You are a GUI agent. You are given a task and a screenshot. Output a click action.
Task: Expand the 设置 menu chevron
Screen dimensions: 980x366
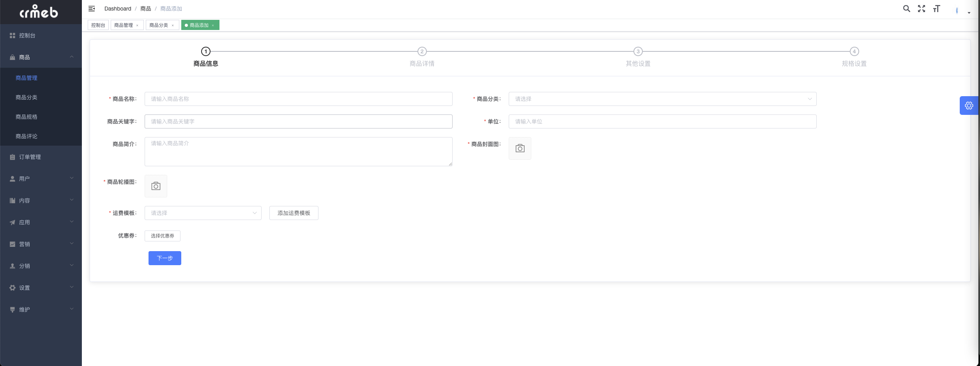tap(72, 287)
